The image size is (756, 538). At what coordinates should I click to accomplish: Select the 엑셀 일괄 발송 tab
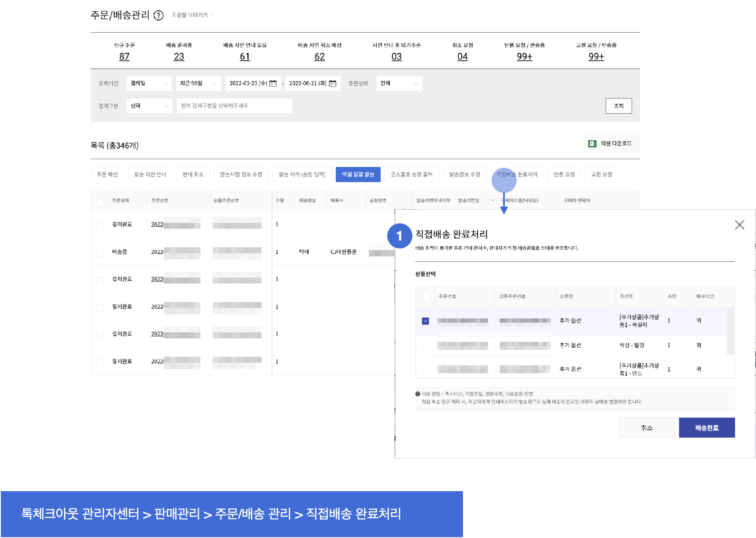tap(358, 174)
